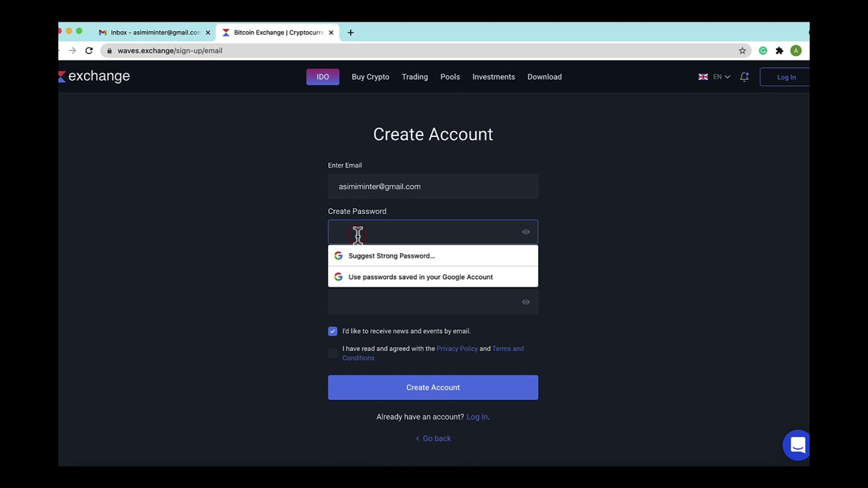
Task: Choose Use passwords saved in Google Account
Action: (x=433, y=277)
